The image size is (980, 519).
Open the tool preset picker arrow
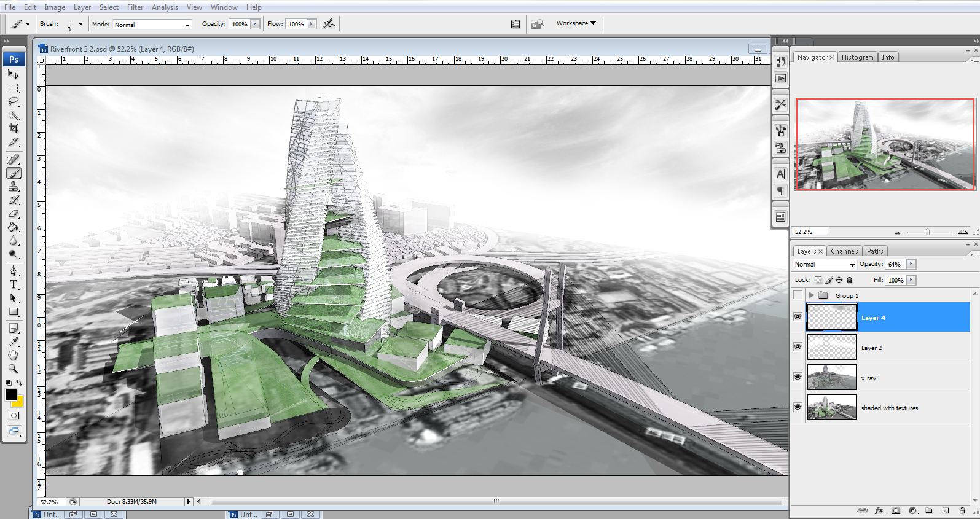28,25
